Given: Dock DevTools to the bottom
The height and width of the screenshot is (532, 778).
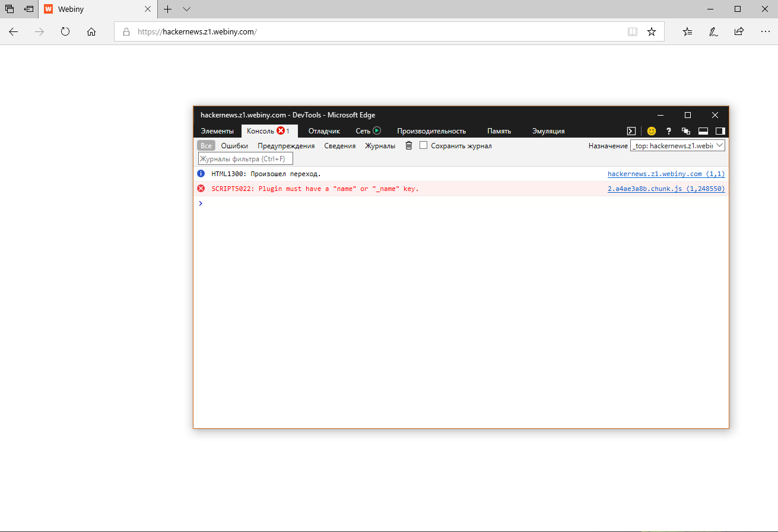Looking at the screenshot, I should coord(703,130).
